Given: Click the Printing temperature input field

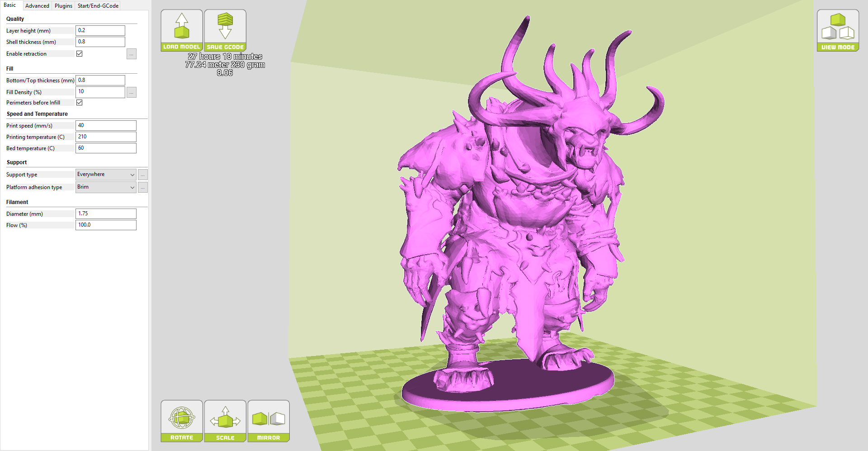Looking at the screenshot, I should pos(106,137).
